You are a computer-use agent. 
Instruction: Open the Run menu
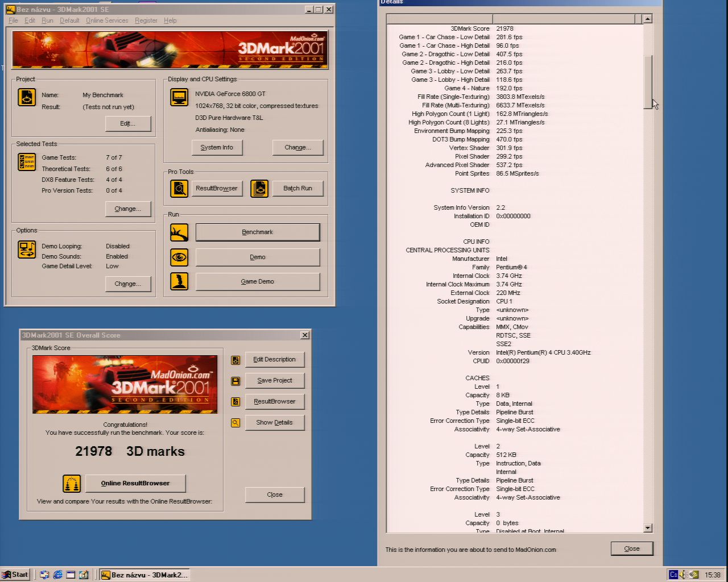(x=47, y=20)
